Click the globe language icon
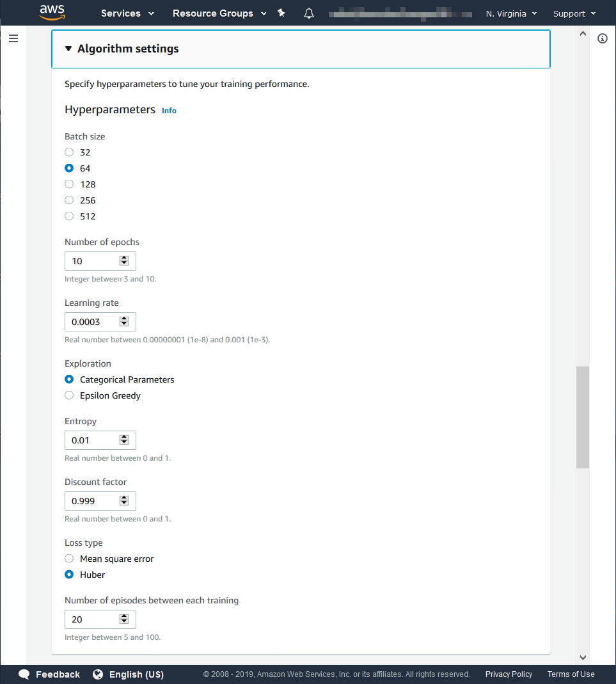Image resolution: width=616 pixels, height=684 pixels. (98, 674)
